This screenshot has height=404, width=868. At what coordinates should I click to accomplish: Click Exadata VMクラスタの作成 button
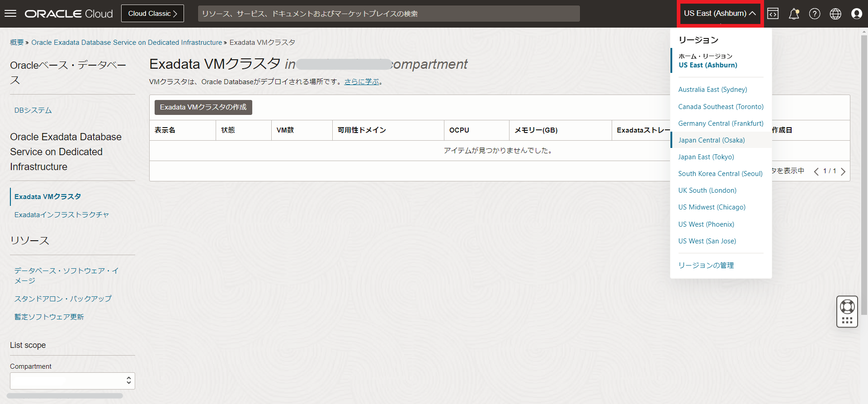[x=203, y=107]
